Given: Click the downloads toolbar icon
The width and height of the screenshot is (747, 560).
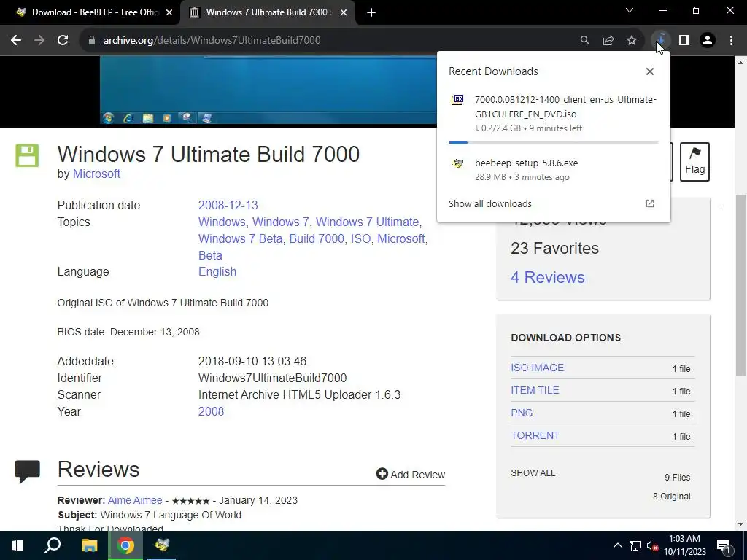Looking at the screenshot, I should click(661, 41).
